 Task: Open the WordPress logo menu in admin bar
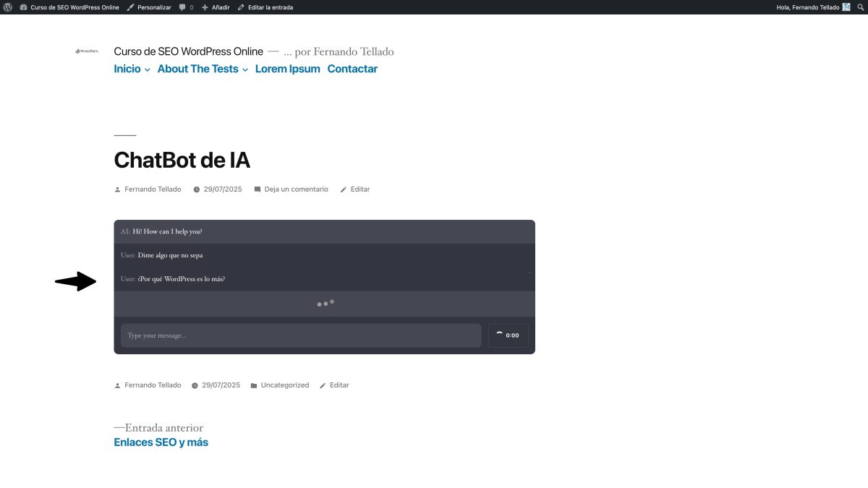pyautogui.click(x=7, y=7)
